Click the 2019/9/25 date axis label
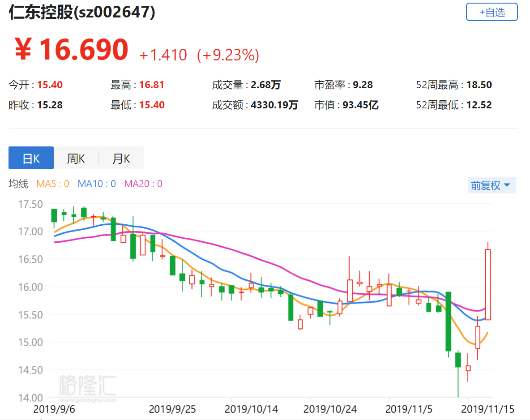This screenshot has height=420, width=530. tap(172, 409)
